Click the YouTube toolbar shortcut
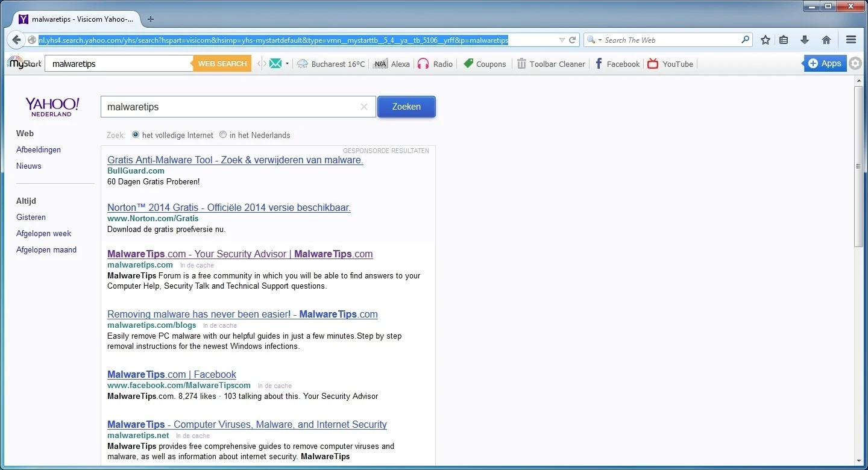The height and width of the screenshot is (470, 868). pos(670,64)
